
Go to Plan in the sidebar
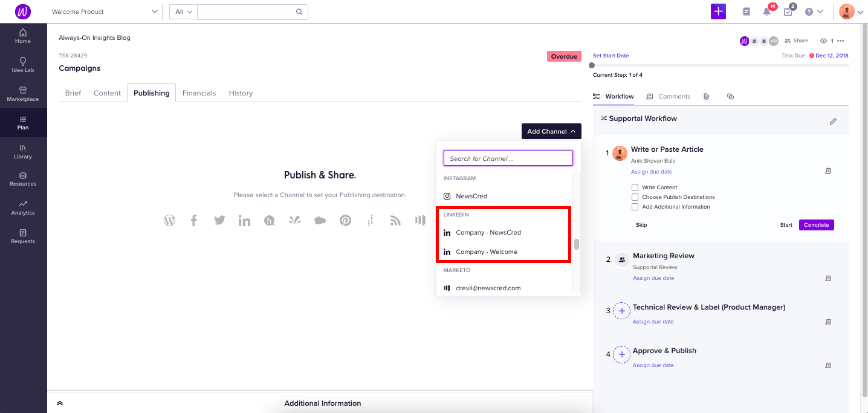(x=23, y=123)
